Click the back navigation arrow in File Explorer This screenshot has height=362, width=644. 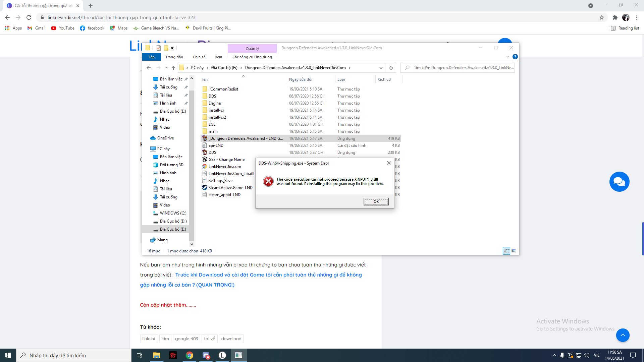pyautogui.click(x=149, y=67)
